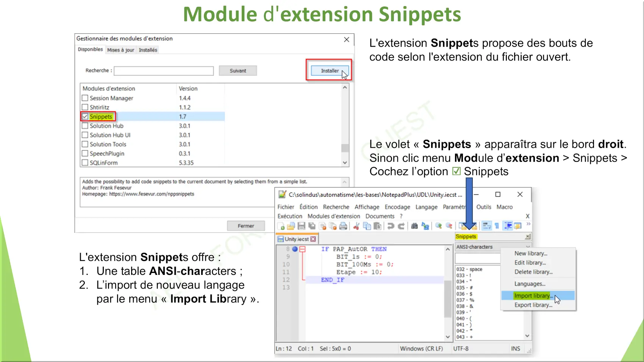Check the Session Manager checkbox

click(85, 98)
